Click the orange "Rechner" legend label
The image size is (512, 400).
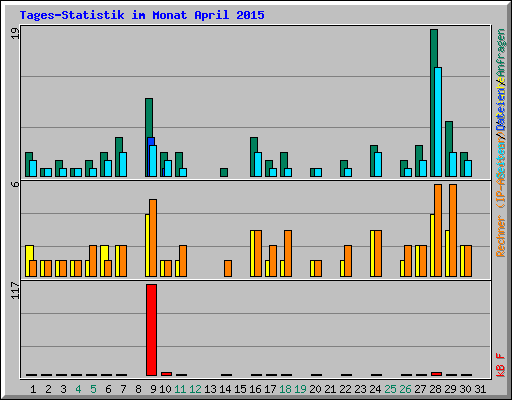tap(501, 237)
